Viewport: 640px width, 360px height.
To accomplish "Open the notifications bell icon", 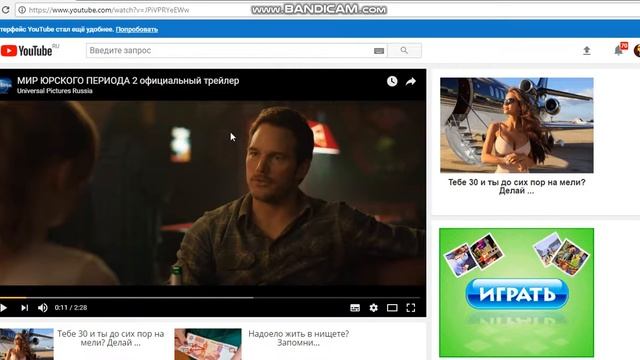I will tap(619, 50).
